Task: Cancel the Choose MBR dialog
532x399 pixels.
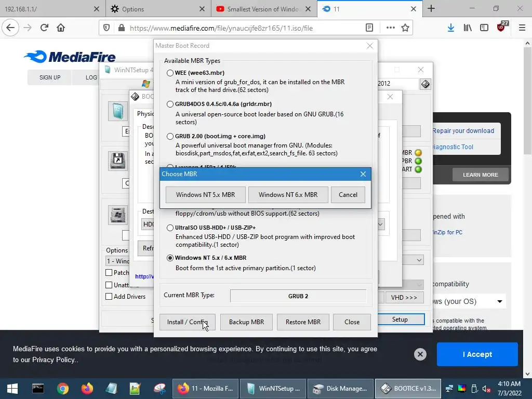Action: tap(348, 195)
